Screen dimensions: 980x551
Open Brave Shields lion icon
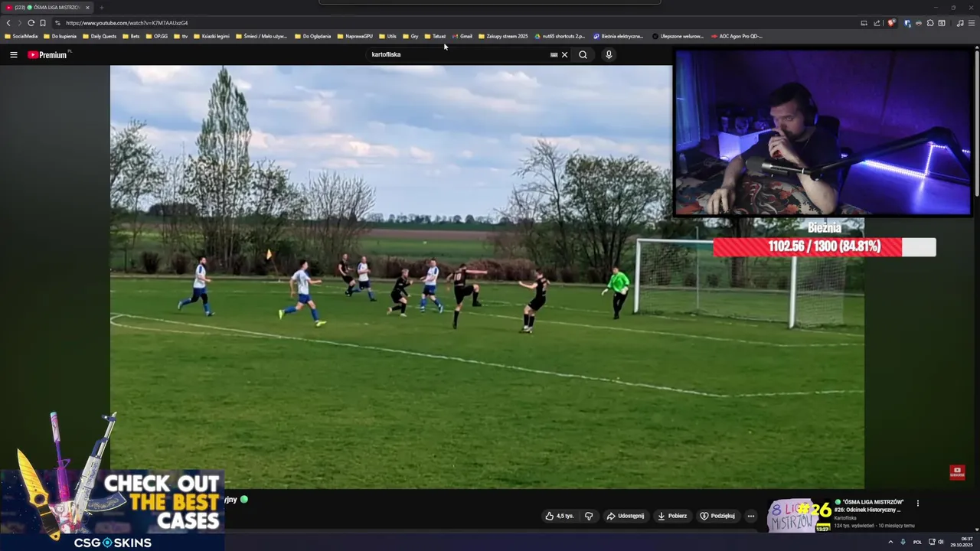[x=891, y=23]
